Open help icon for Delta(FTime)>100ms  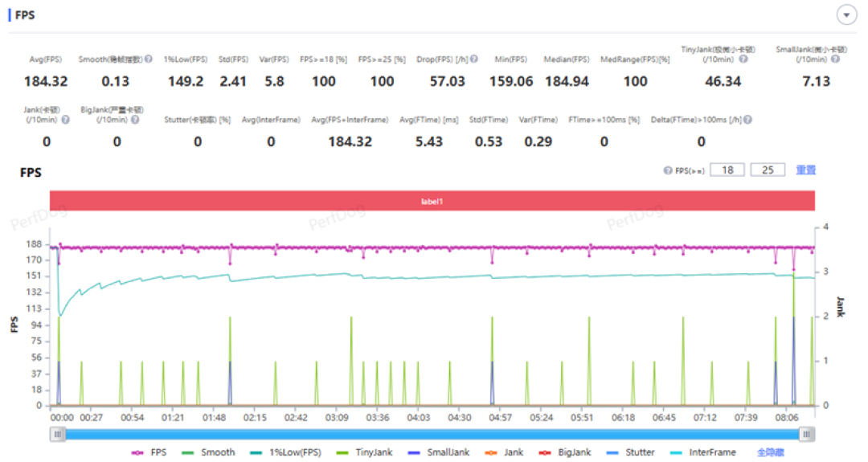tap(747, 120)
